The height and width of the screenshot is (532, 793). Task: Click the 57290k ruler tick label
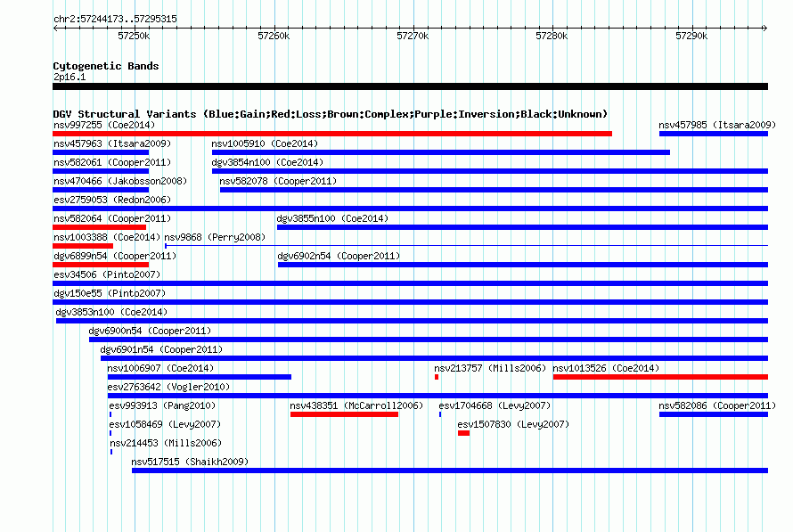pos(691,36)
